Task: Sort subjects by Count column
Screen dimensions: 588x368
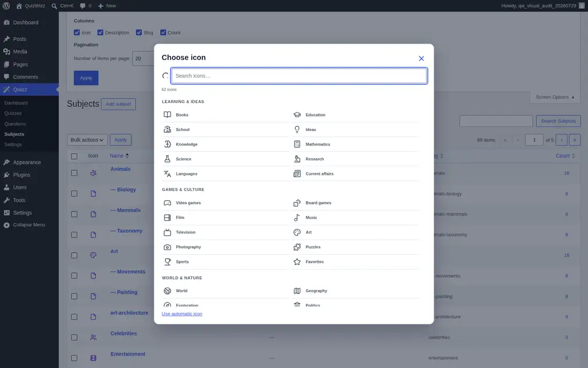Action: tap(565, 155)
